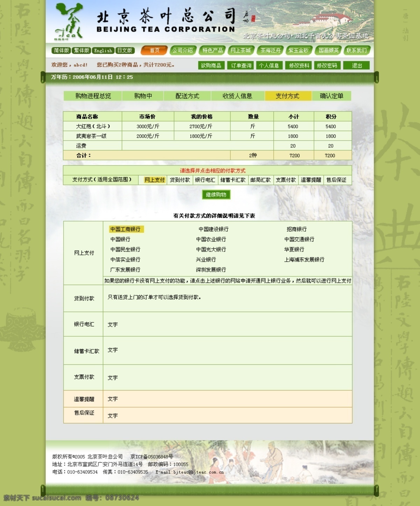420x506 pixels.
Task: Open the 公司介绍 navigation item
Action: [x=182, y=50]
